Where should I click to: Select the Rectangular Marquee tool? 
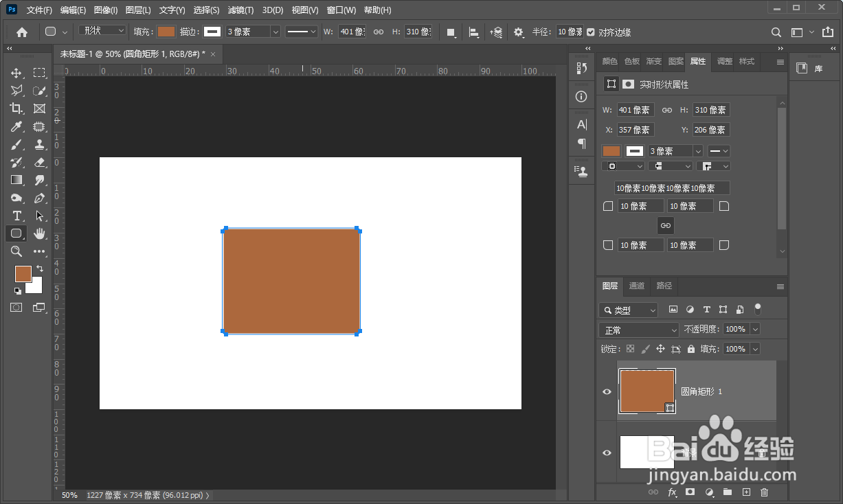coord(39,73)
